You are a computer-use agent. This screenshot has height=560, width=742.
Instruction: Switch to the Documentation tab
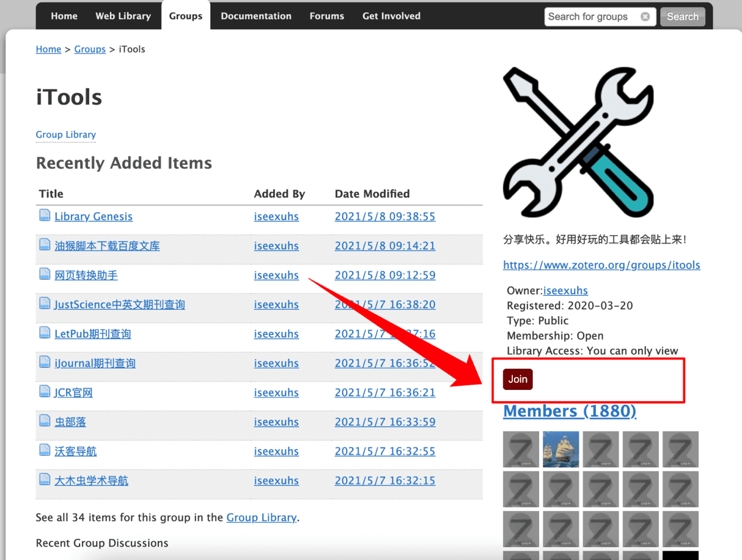pos(256,16)
